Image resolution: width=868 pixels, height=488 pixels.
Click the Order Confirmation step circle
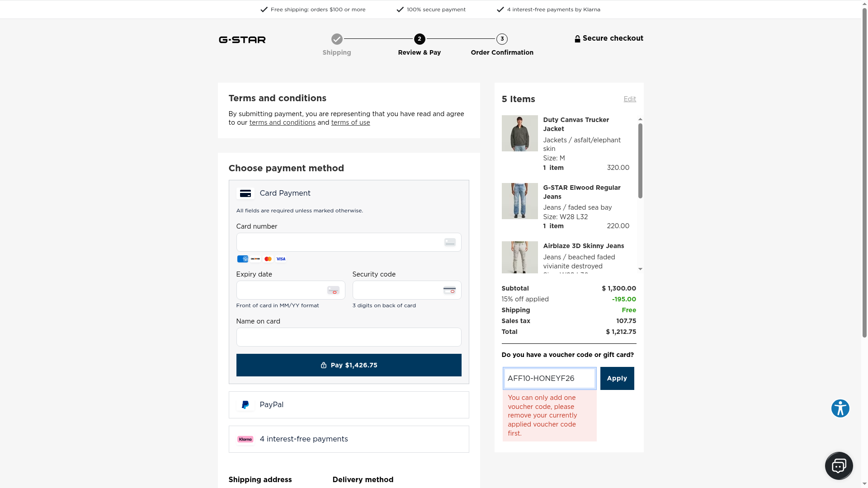coord(502,39)
